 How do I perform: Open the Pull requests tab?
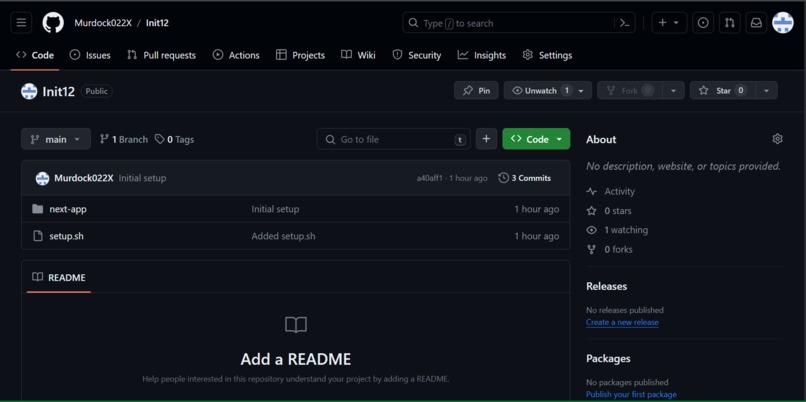pyautogui.click(x=161, y=55)
